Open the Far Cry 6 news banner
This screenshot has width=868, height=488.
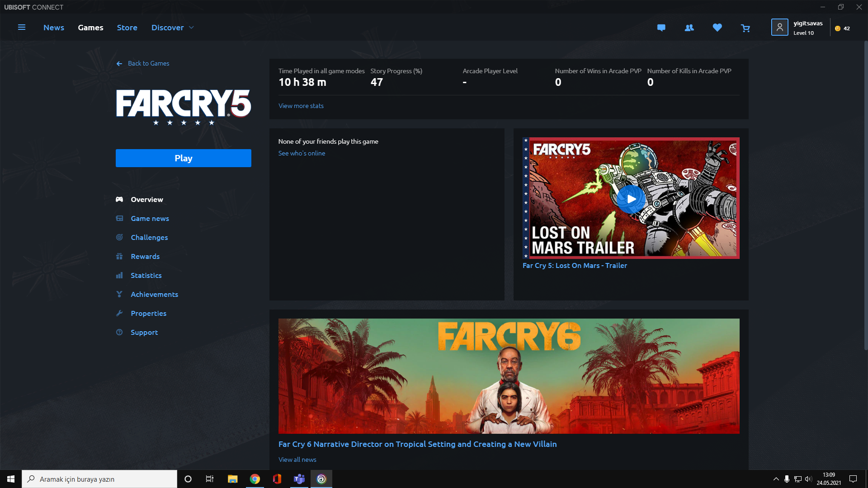coord(509,376)
